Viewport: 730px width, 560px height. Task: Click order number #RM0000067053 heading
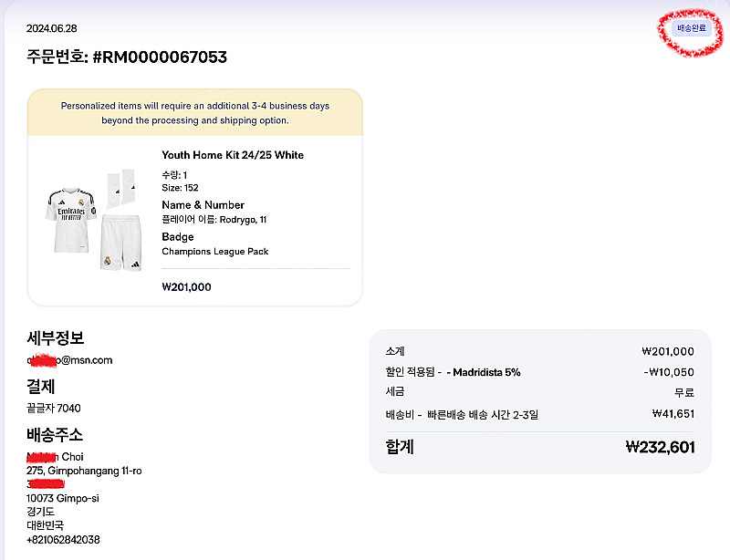click(x=127, y=57)
